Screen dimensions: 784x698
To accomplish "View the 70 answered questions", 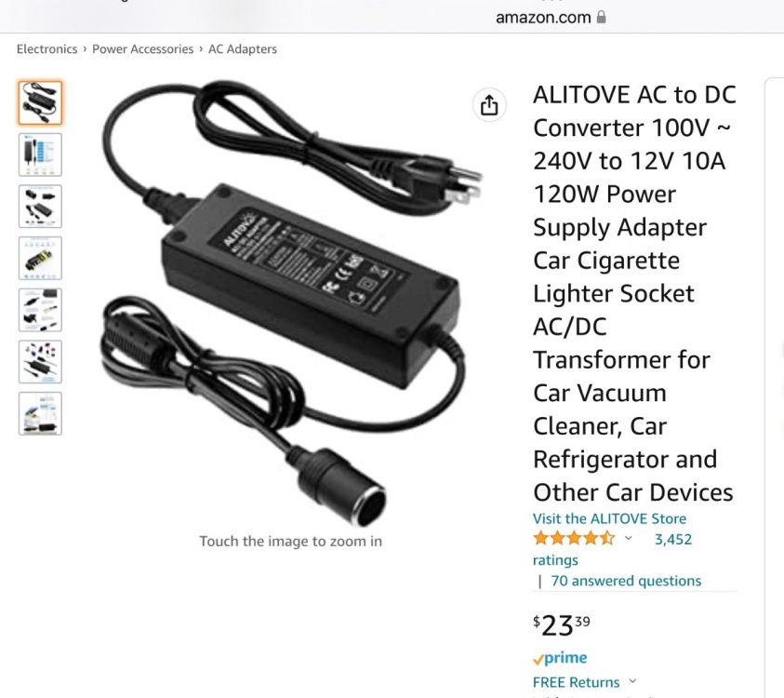I will 626,581.
